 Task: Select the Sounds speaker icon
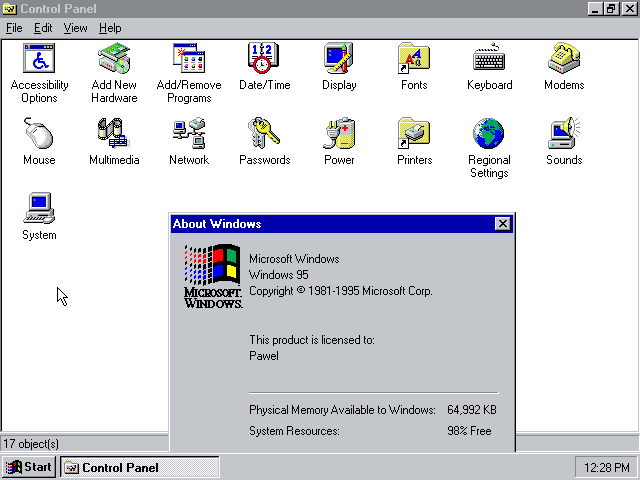[564, 133]
